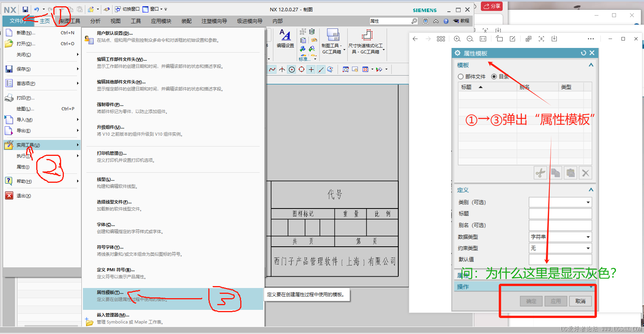Click the 标题 input field in 定义 section
This screenshot has width=644, height=334.
560,214
